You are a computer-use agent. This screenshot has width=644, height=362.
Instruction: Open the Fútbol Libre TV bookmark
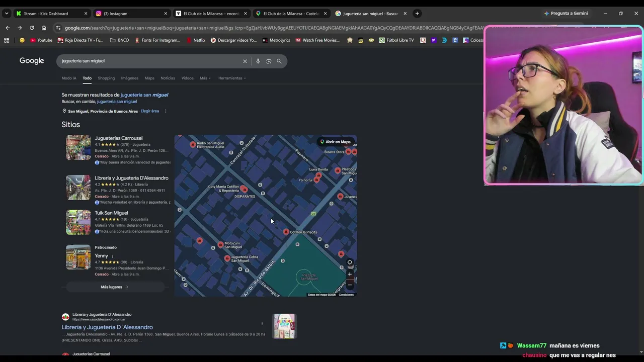(x=396, y=40)
